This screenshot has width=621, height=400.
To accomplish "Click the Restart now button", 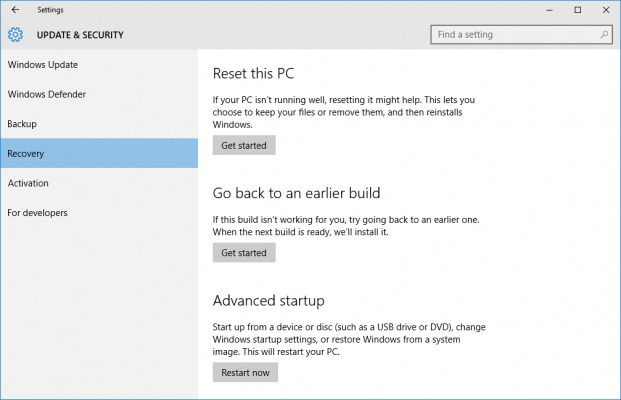I will tap(245, 372).
